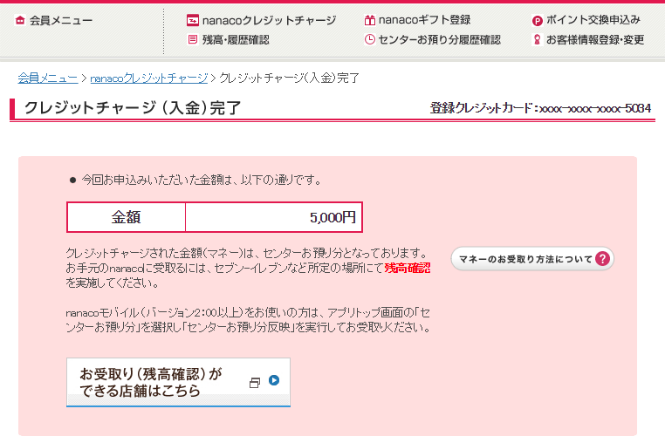Click the question mark help icon
Image resolution: width=665 pixels, height=443 pixels.
point(602,259)
